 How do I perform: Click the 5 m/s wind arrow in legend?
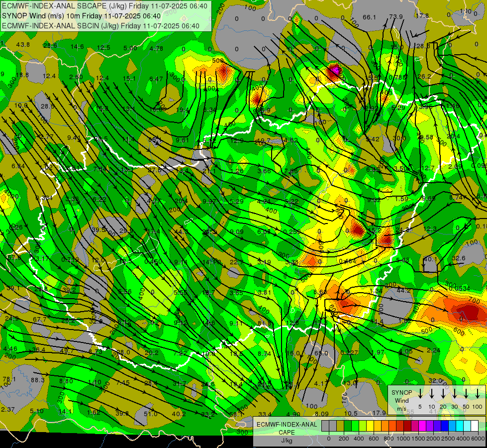tap(420, 393)
